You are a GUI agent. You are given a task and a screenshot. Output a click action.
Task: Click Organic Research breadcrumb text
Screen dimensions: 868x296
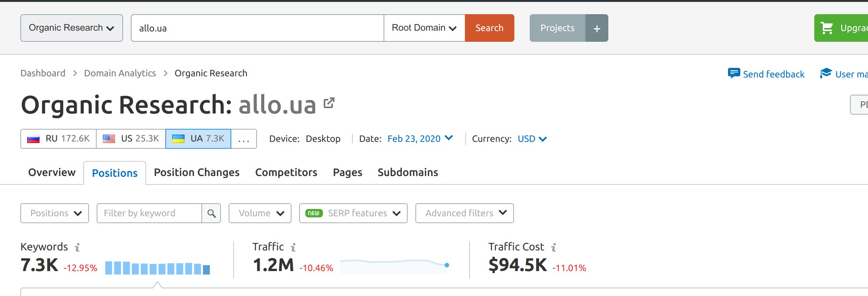[x=211, y=73]
